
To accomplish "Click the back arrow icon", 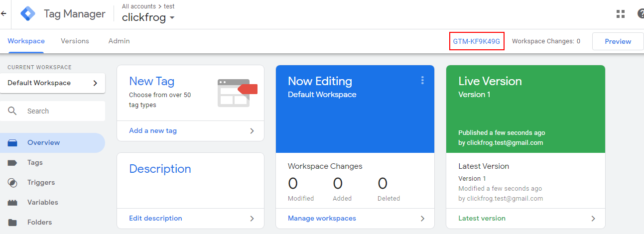I will click(x=3, y=14).
